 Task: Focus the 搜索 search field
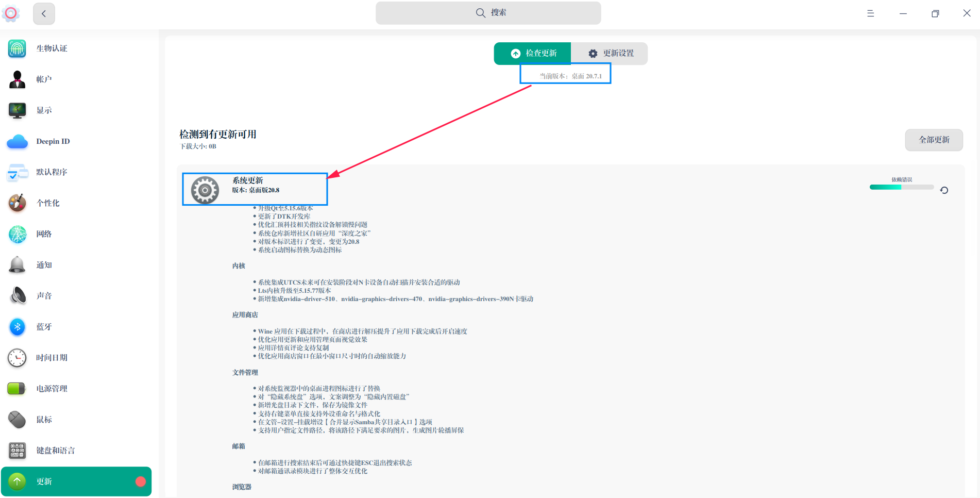[488, 13]
